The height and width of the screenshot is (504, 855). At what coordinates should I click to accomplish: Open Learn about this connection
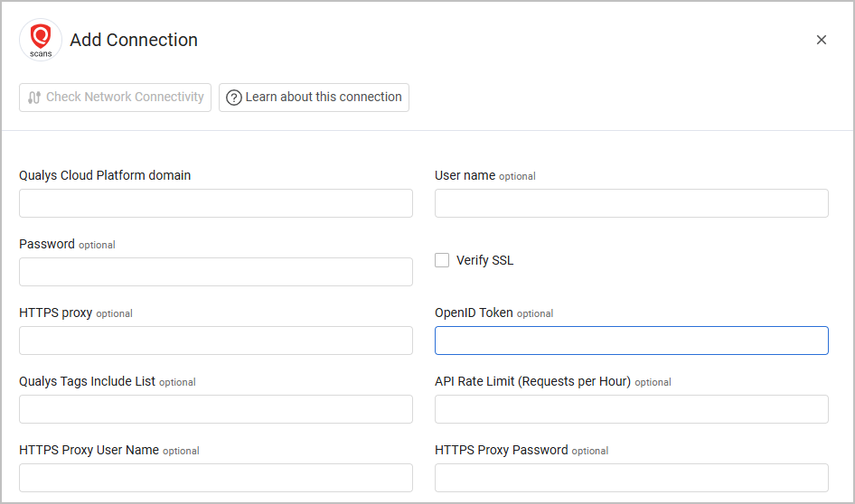click(x=314, y=98)
